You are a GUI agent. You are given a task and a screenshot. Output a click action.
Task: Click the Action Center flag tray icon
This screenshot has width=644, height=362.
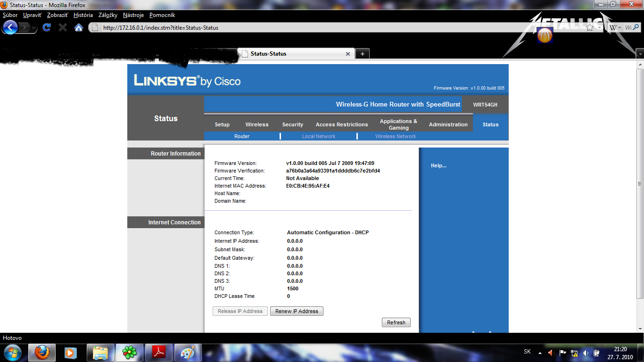click(563, 353)
